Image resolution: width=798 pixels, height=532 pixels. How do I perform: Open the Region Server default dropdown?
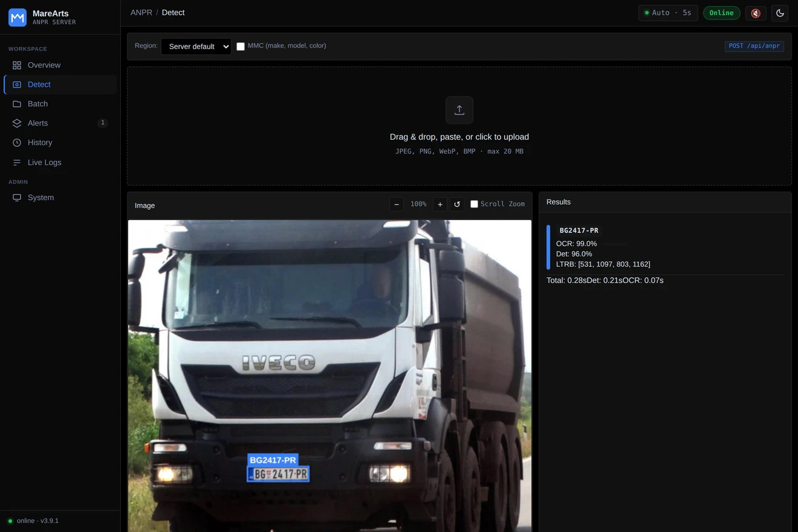click(x=196, y=47)
